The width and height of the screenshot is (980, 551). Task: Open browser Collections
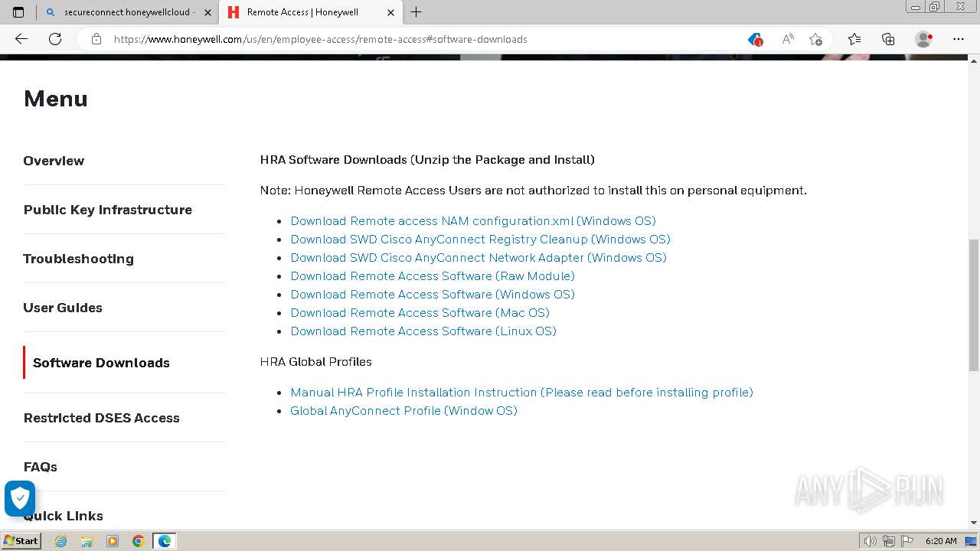coord(888,39)
